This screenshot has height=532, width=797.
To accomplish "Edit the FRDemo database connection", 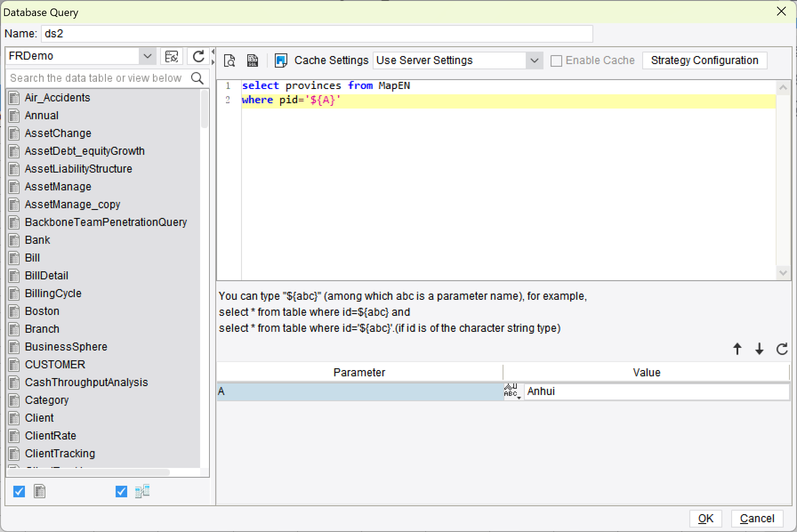I will coord(172,56).
